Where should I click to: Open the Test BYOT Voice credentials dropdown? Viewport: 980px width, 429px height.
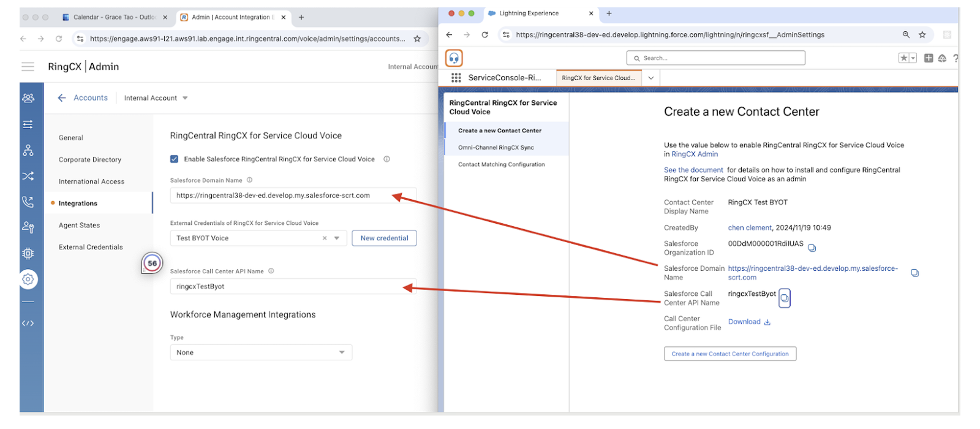pyautogui.click(x=337, y=238)
